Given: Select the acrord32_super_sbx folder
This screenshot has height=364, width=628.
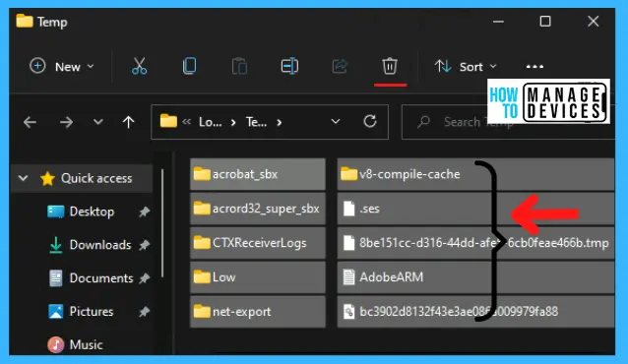Looking at the screenshot, I should 258,209.
